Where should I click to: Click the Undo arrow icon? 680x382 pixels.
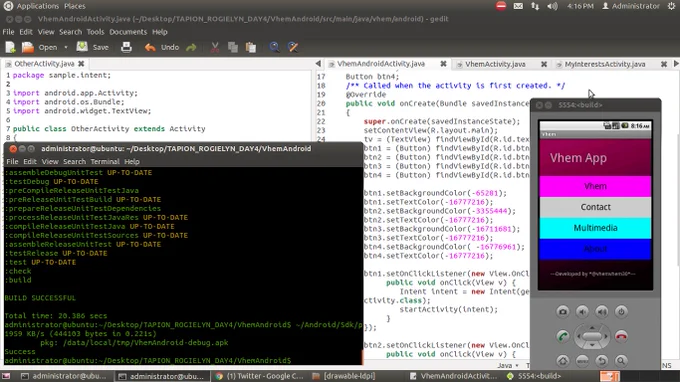coord(150,47)
